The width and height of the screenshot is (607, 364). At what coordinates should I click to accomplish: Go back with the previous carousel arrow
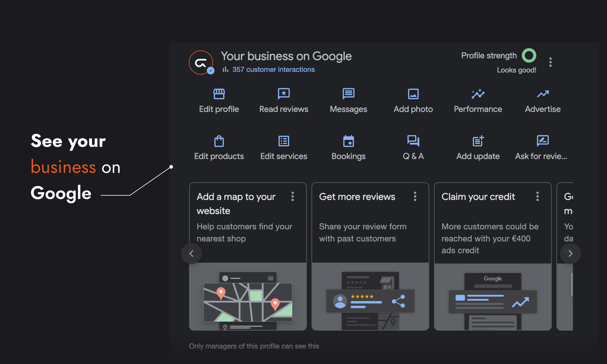click(191, 253)
